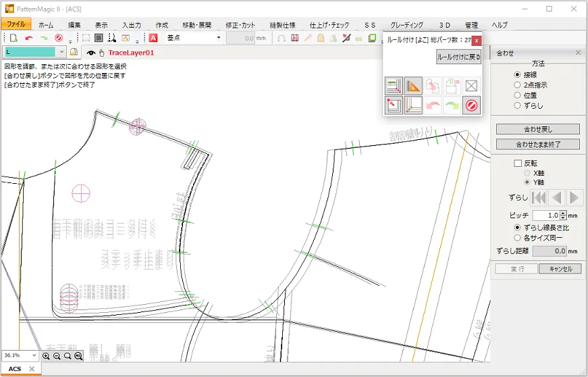This screenshot has height=377, width=588.
Task: Choose the 各サイズ同一 radio option
Action: [x=518, y=237]
